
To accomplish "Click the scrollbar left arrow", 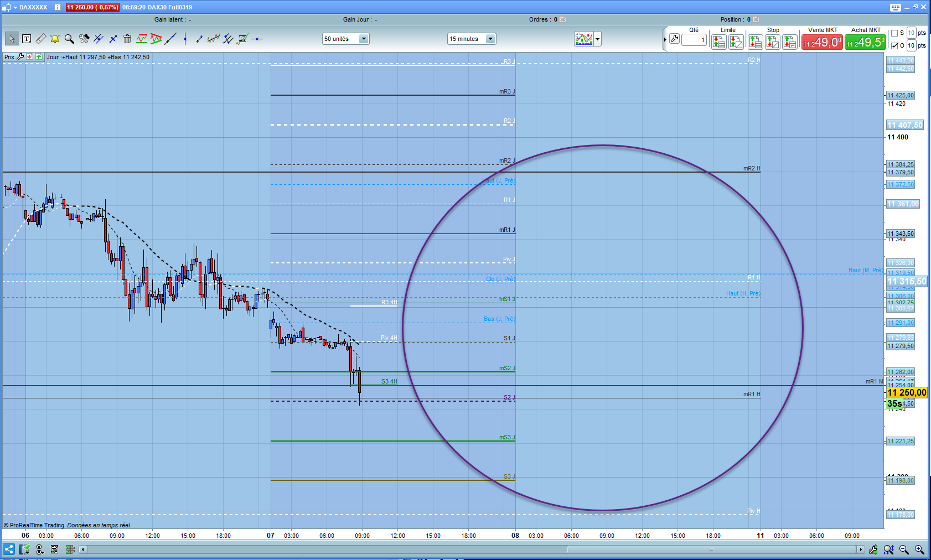I will point(83,549).
